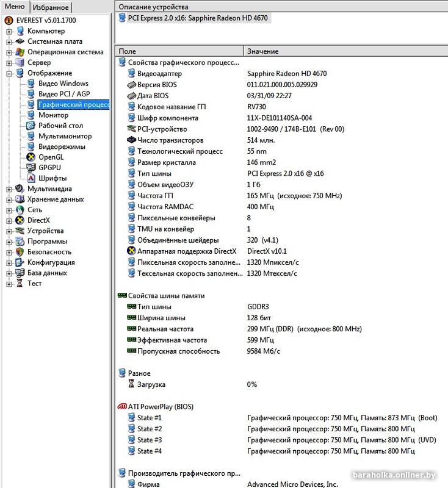Click the ATI logo beside ATI PowerPlay (BIOS)
448x488 pixels.
pos(122,406)
